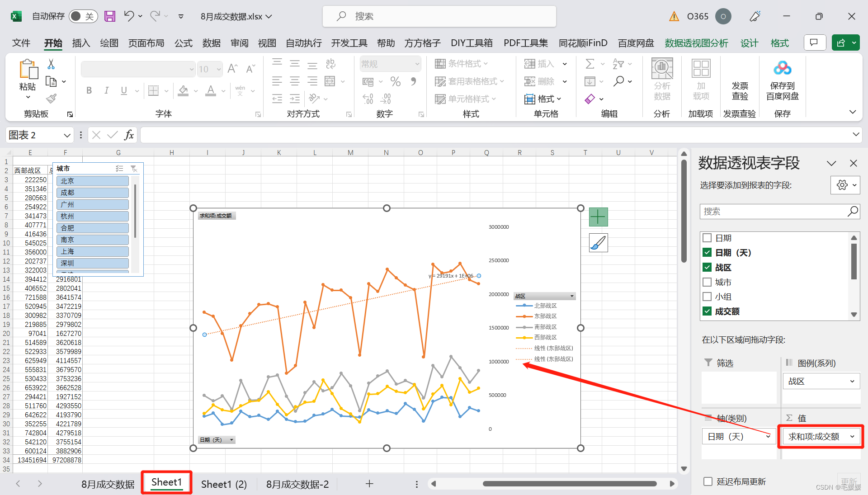Open Conditional Formatting menu button
The width and height of the screenshot is (868, 495).
pyautogui.click(x=462, y=64)
